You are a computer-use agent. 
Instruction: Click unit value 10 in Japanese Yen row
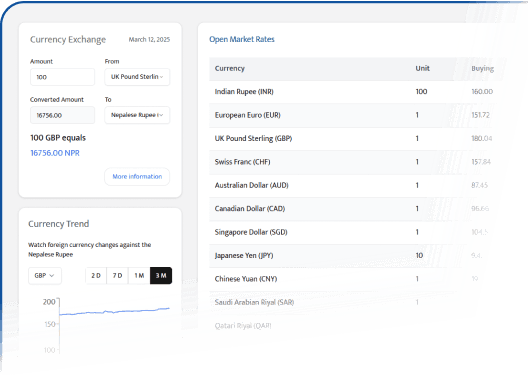pos(419,256)
